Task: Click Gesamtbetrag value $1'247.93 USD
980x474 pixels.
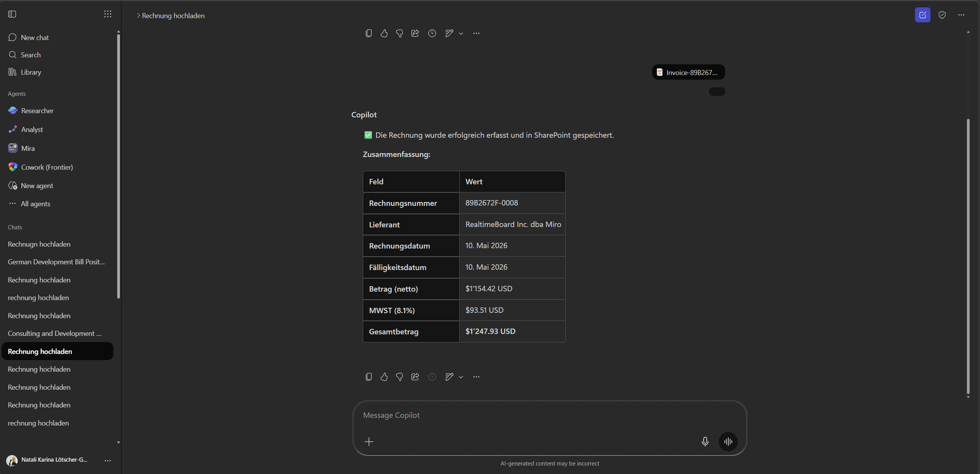Action: coord(512,332)
